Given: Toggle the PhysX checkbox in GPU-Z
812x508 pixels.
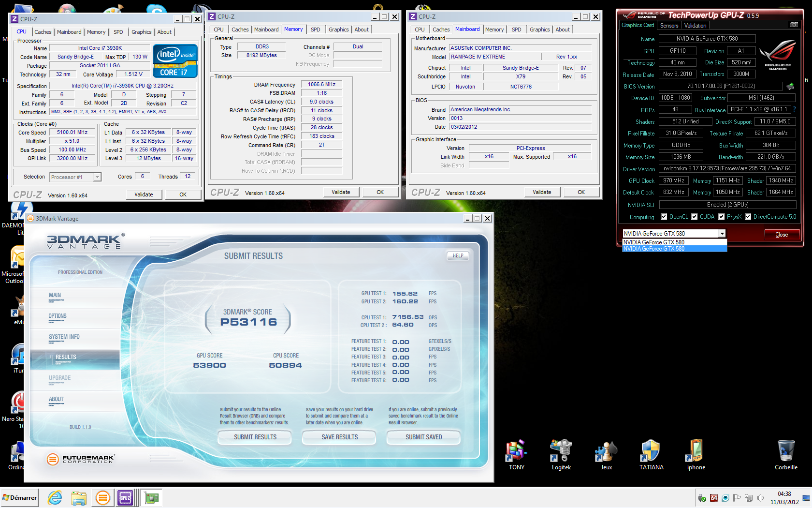Looking at the screenshot, I should tap(722, 217).
